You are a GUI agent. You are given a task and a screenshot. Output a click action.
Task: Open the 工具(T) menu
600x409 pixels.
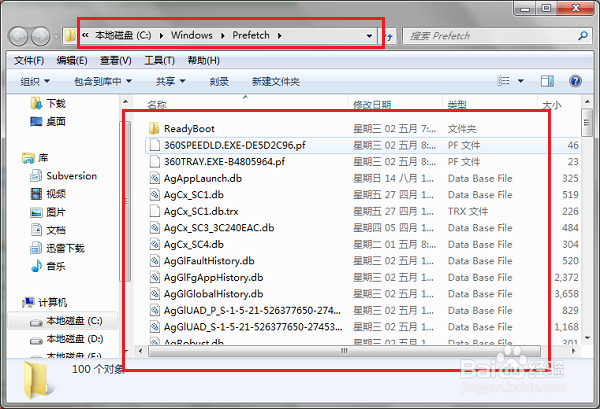[x=160, y=60]
